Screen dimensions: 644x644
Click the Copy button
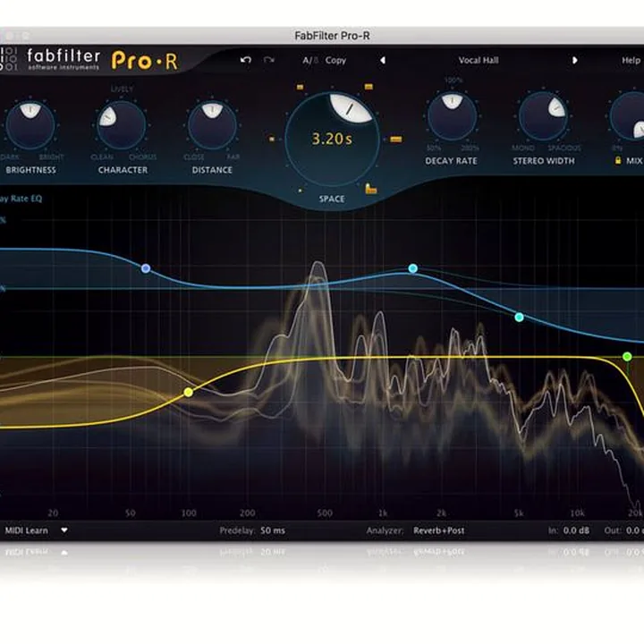(x=335, y=61)
